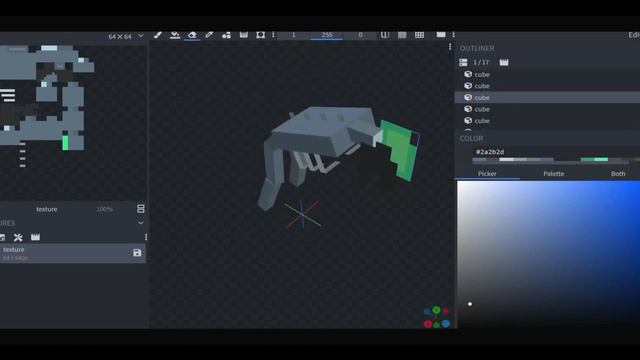Toggle Lock Alpha Channel icon
Screen dimensions: 640x360
[402, 35]
